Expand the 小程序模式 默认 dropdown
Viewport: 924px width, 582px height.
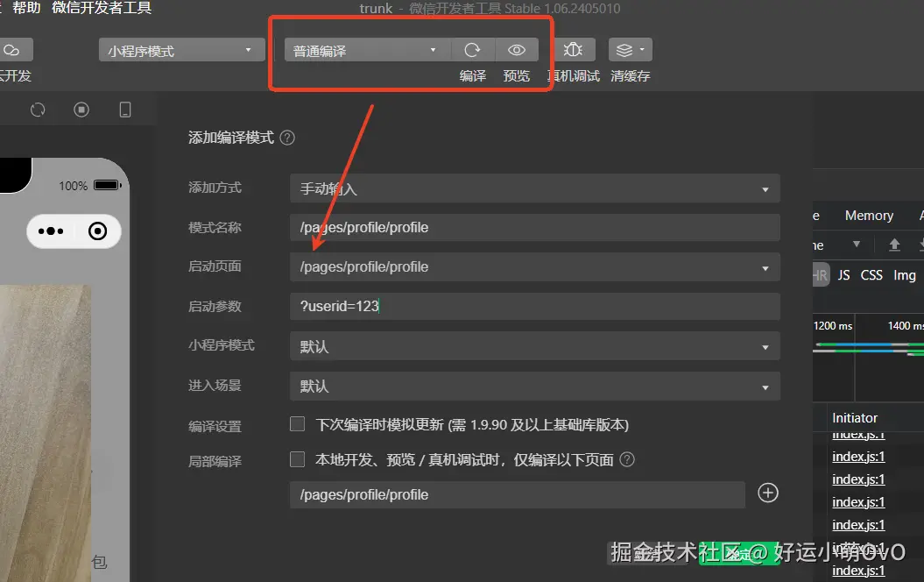[x=535, y=346]
